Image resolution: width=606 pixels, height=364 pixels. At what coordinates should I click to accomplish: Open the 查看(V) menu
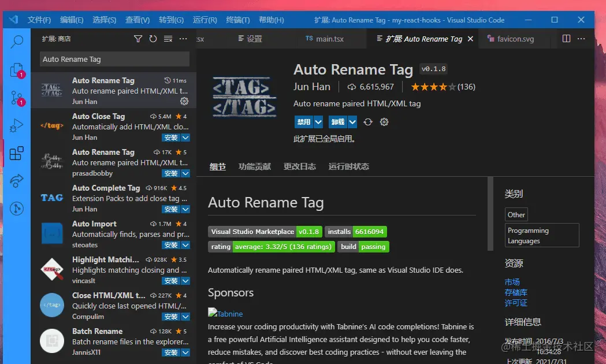[137, 20]
